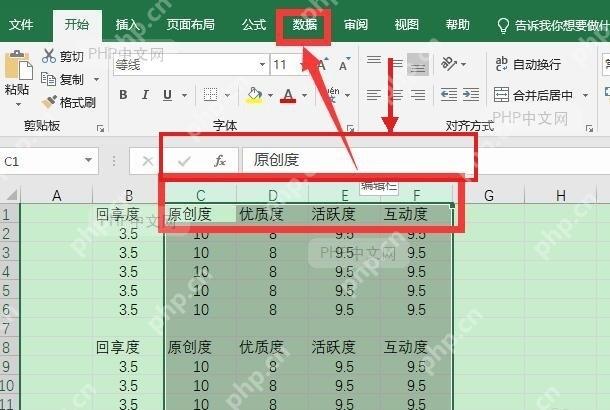This screenshot has width=610, height=410.
Task: Expand Paste options arrow
Action: pyautogui.click(x=18, y=104)
